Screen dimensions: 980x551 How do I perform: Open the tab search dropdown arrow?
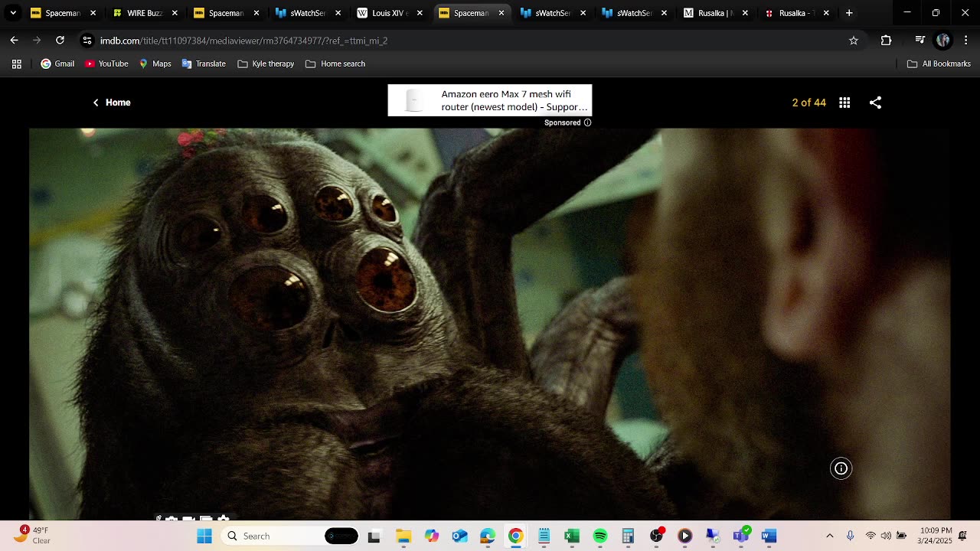13,13
